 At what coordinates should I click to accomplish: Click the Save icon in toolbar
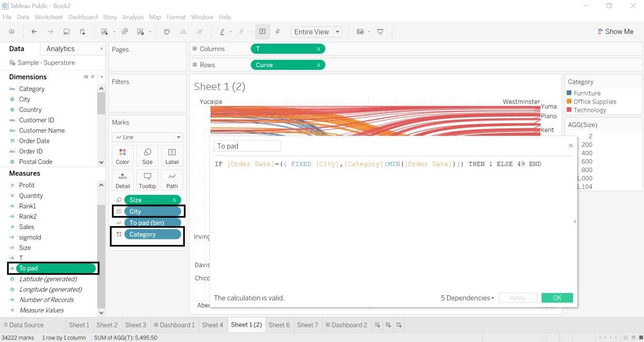66,32
